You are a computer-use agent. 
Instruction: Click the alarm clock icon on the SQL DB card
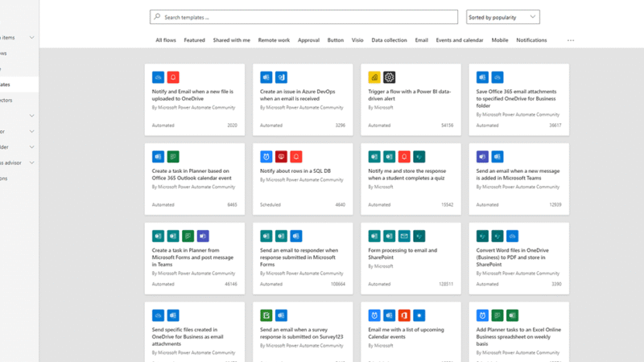click(x=266, y=156)
